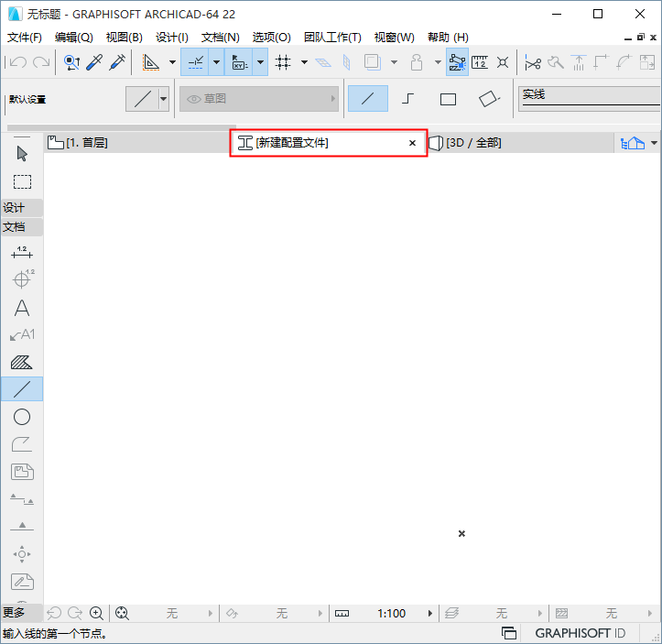Expand the guide lines dropdown arrow
This screenshot has height=644, width=662.
click(172, 62)
